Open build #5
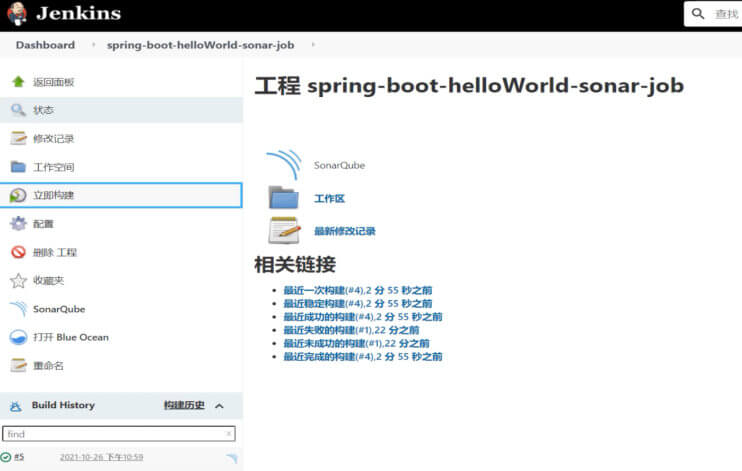742x471 pixels. click(19, 457)
